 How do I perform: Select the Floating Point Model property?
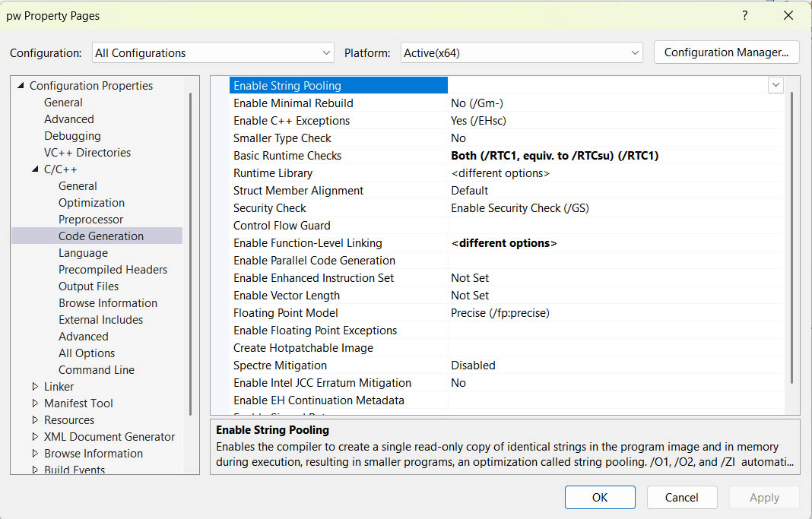pos(285,313)
